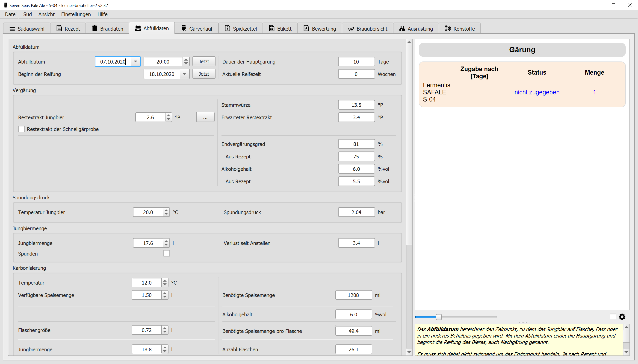Click the Brauübersicht chart icon

pyautogui.click(x=351, y=29)
